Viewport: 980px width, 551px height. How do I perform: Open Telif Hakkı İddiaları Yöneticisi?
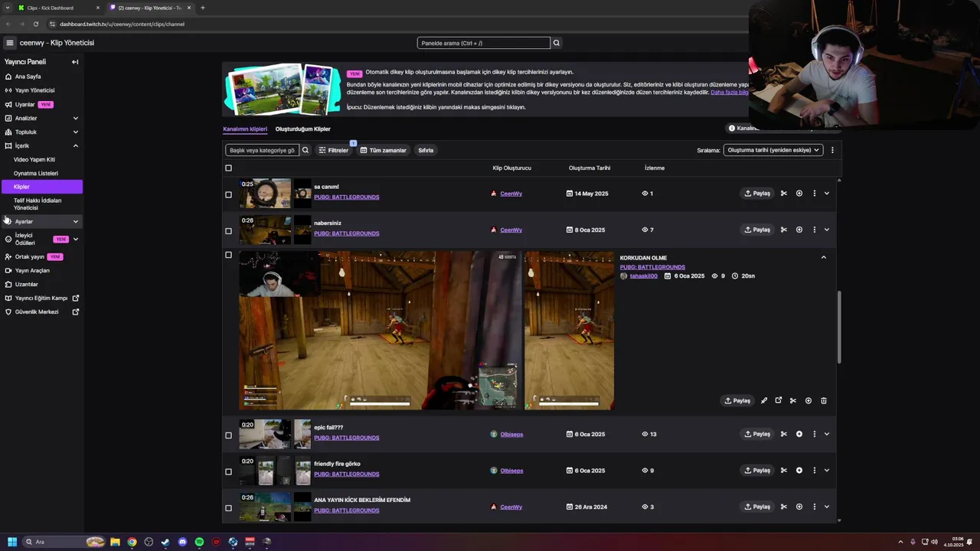pyautogui.click(x=38, y=204)
